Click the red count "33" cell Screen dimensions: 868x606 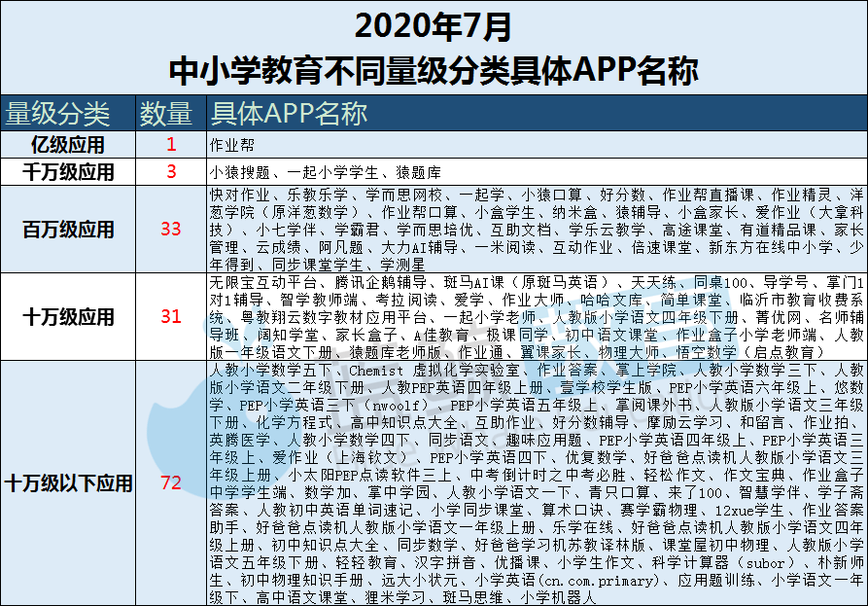pos(171,230)
